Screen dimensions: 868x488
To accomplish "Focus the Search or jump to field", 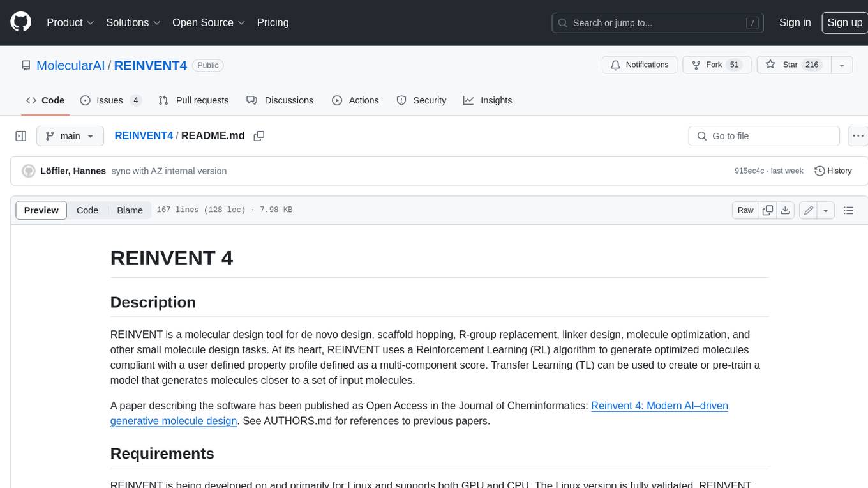I will tap(659, 23).
